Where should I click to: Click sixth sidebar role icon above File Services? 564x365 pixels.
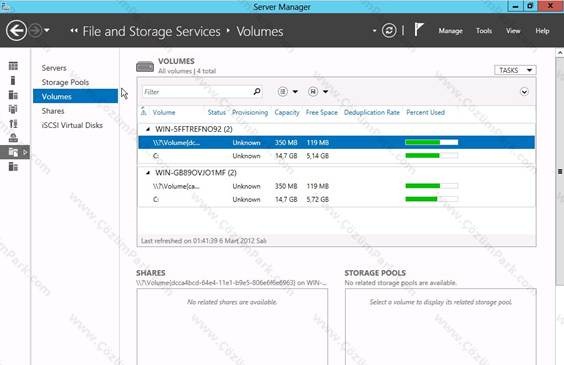pyautogui.click(x=13, y=137)
